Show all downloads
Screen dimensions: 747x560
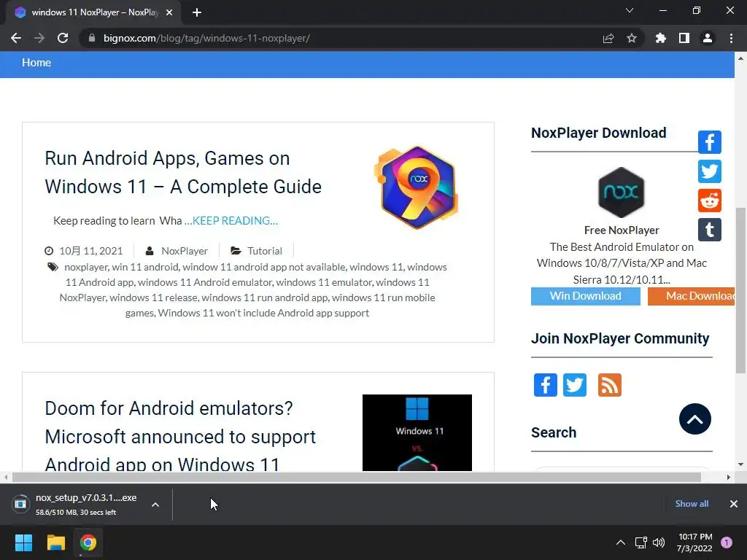click(692, 504)
